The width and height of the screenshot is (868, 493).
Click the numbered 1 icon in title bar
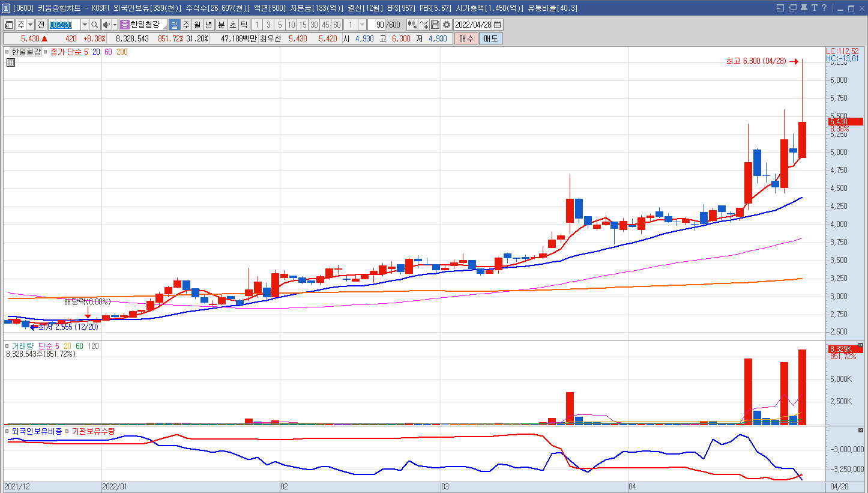pos(6,8)
